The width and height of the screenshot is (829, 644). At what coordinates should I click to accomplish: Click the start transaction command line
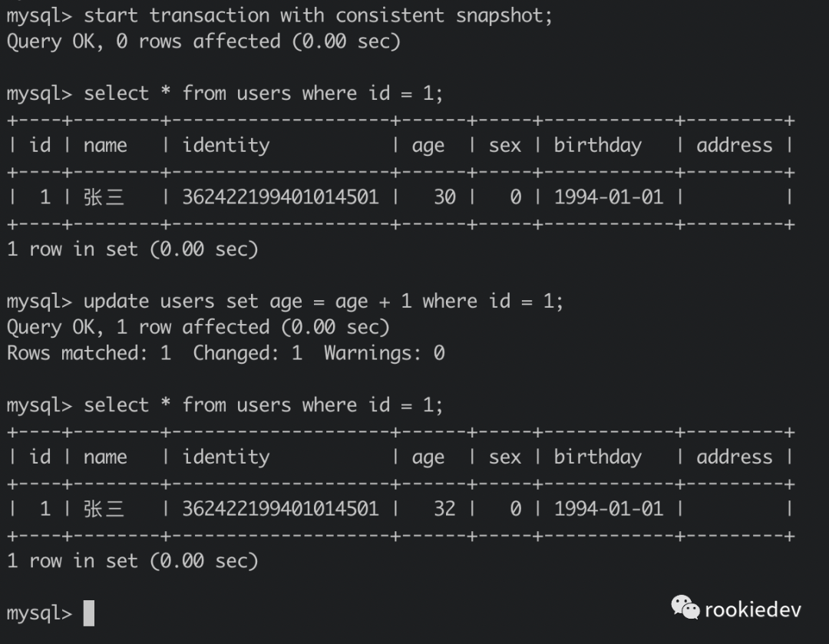point(279,15)
